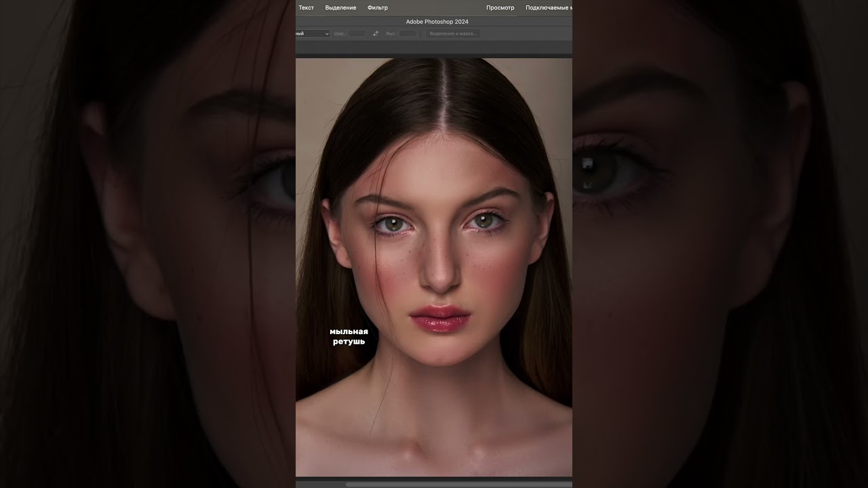Open the Выделение menu
The width and height of the screenshot is (868, 488).
(x=340, y=7)
